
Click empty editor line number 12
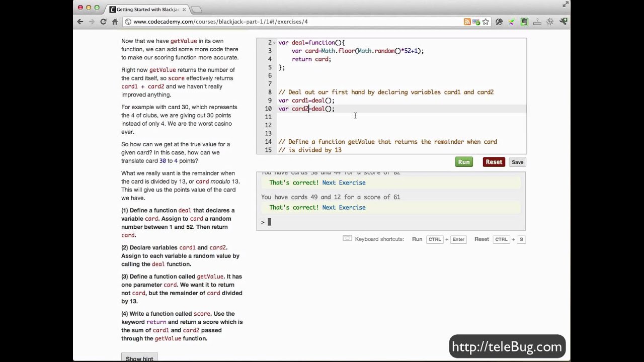(268, 125)
